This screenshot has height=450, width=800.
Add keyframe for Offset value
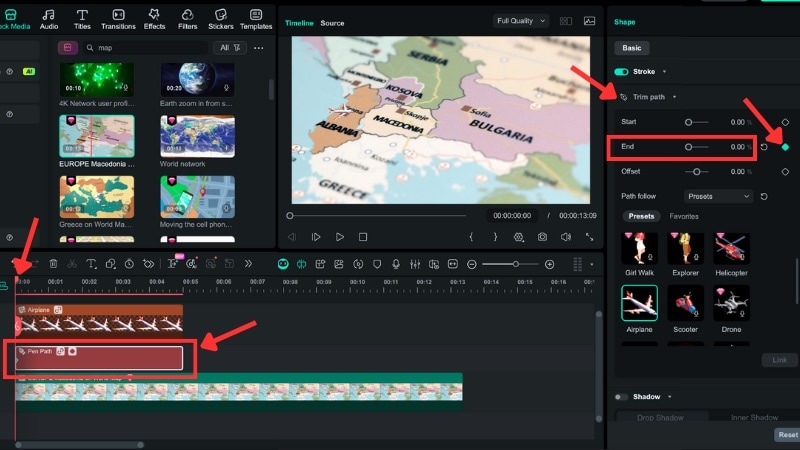tap(785, 172)
